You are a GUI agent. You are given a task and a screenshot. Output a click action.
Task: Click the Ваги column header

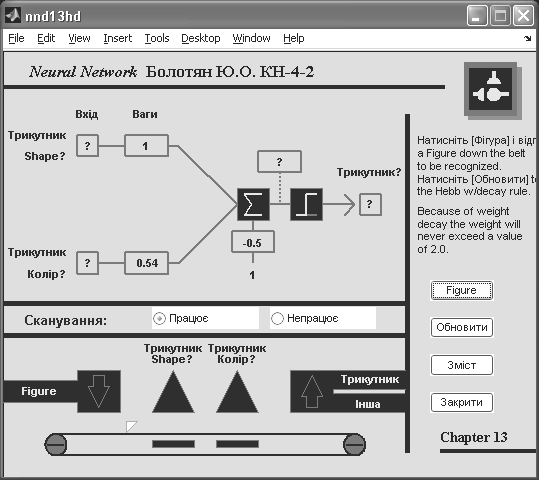coord(145,114)
